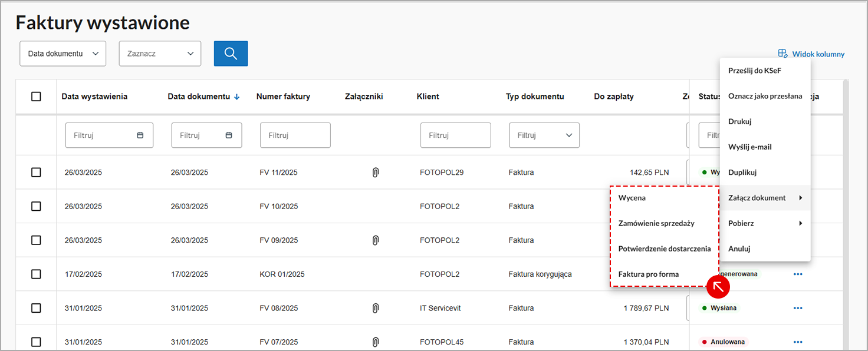Open three-dots menu for the Anulowana invoice
The width and height of the screenshot is (868, 351).
point(798,342)
